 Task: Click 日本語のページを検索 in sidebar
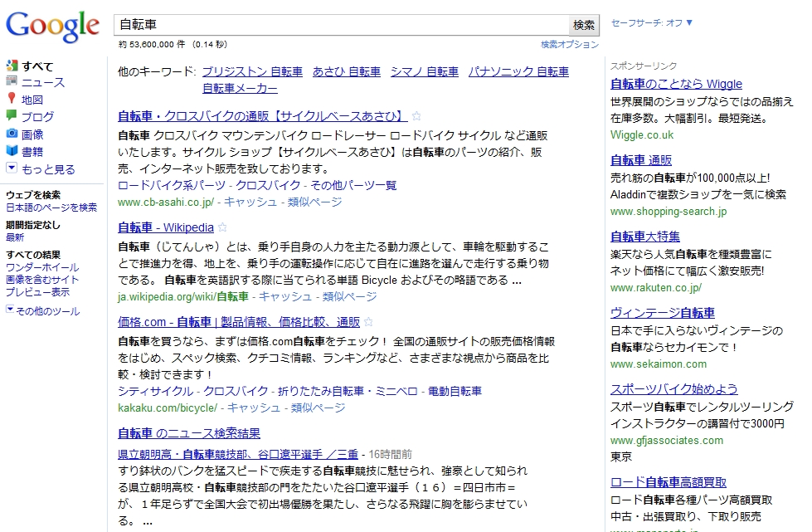pyautogui.click(x=51, y=207)
